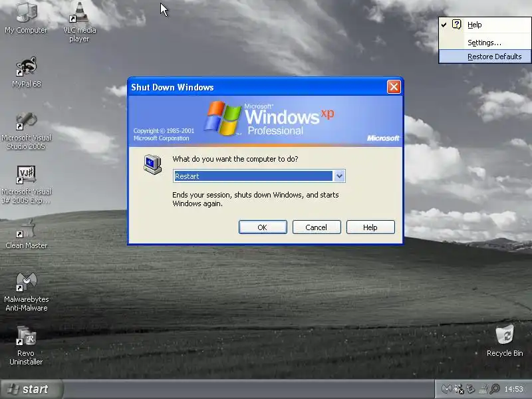Screen dimensions: 532x399
Task: Select the VLC media player shortcut
Action: [x=79, y=22]
